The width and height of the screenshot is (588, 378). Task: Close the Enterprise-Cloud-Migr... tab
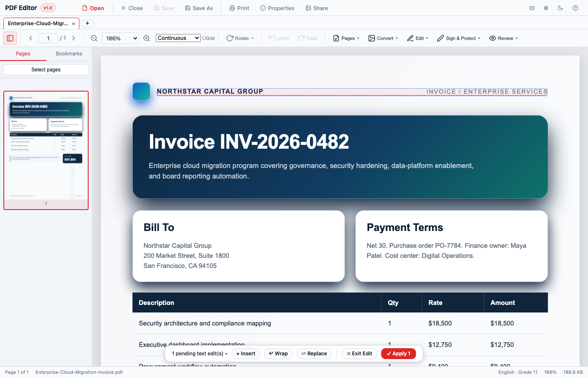[73, 24]
